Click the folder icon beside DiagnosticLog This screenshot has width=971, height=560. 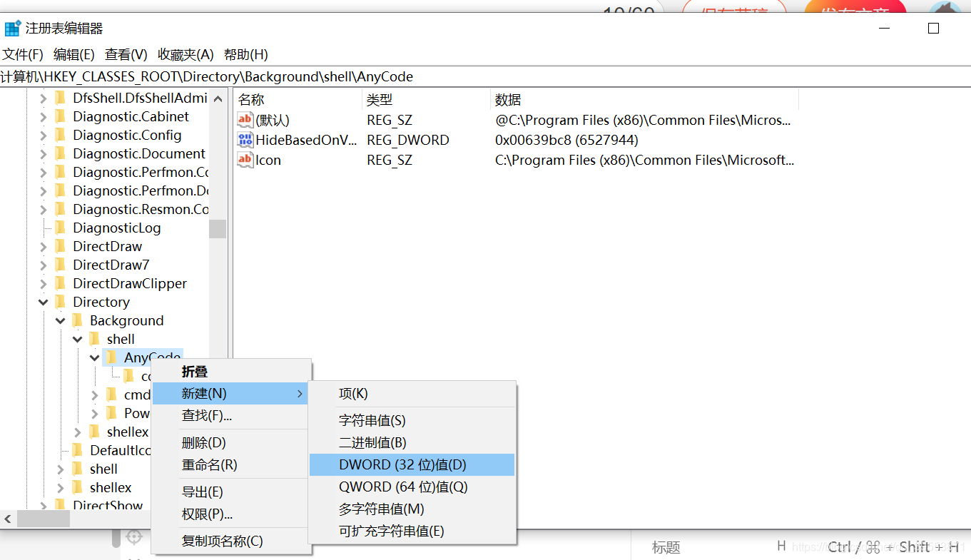point(61,228)
